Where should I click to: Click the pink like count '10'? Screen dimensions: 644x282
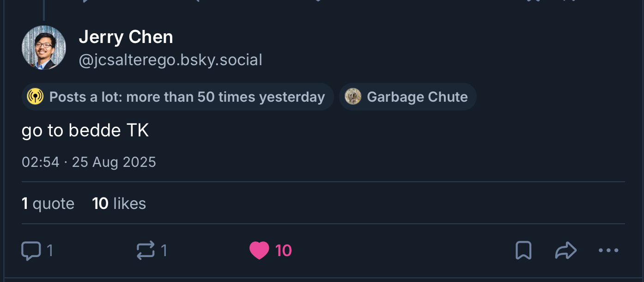point(283,251)
